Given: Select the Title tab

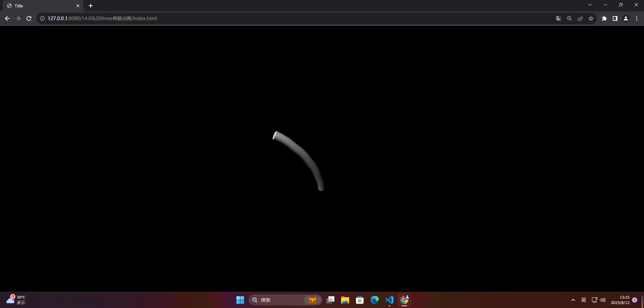Looking at the screenshot, I should click(x=43, y=6).
